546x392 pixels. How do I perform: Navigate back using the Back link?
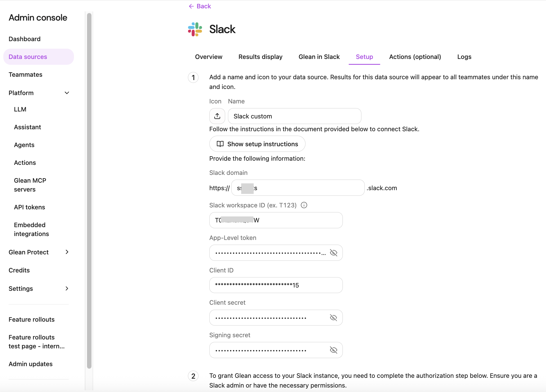tap(204, 6)
